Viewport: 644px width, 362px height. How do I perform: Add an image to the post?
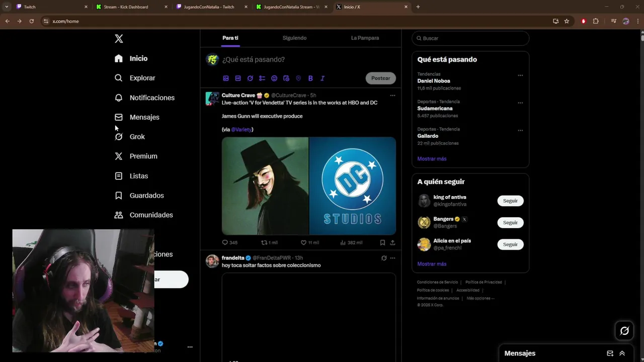(x=226, y=78)
